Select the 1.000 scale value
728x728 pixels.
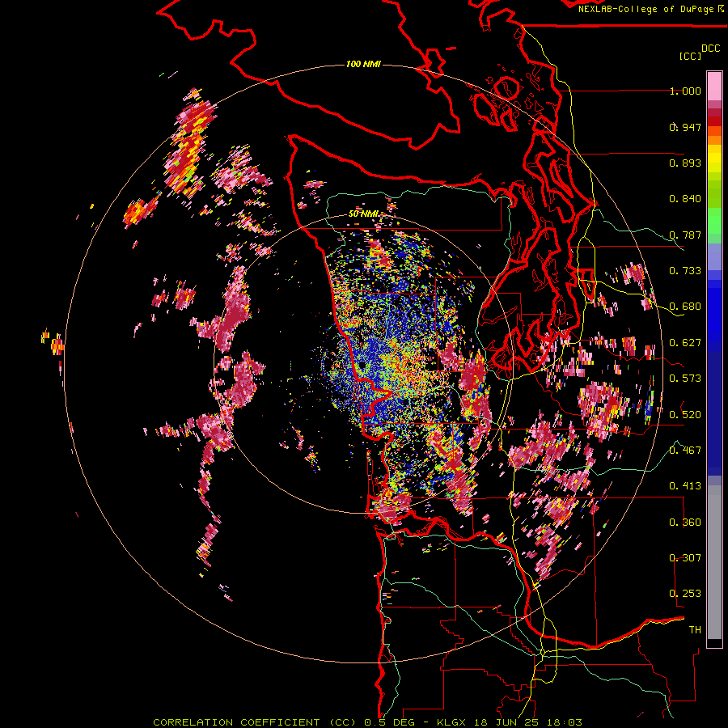(685, 91)
